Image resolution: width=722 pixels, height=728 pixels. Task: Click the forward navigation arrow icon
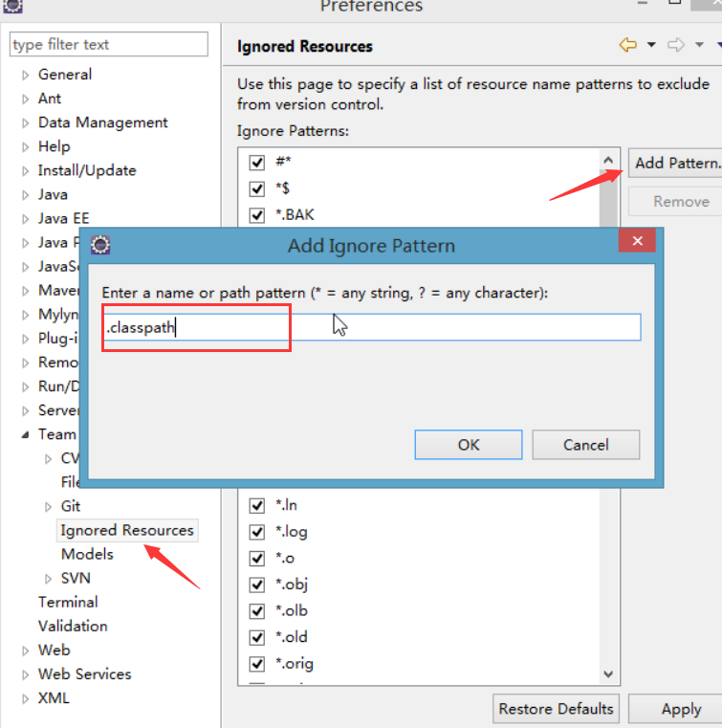[x=675, y=45]
